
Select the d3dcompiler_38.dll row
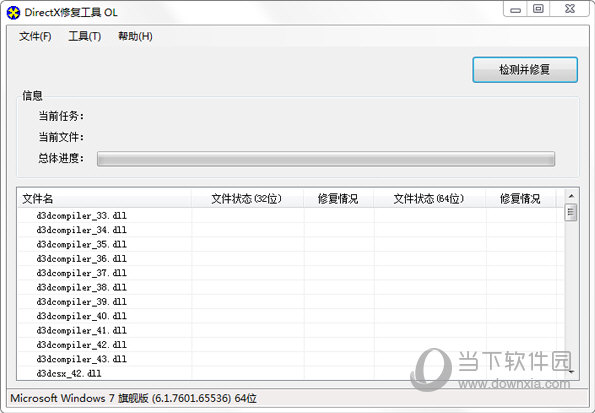click(x=291, y=287)
